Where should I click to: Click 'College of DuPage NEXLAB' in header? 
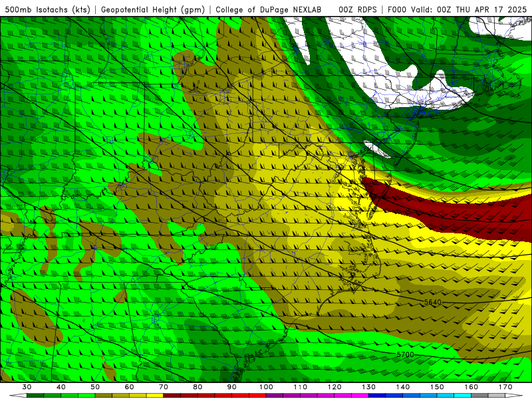pyautogui.click(x=269, y=10)
